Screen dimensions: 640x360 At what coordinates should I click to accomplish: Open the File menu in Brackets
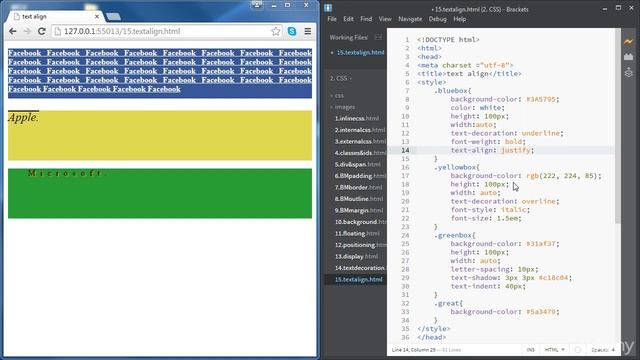[x=332, y=19]
